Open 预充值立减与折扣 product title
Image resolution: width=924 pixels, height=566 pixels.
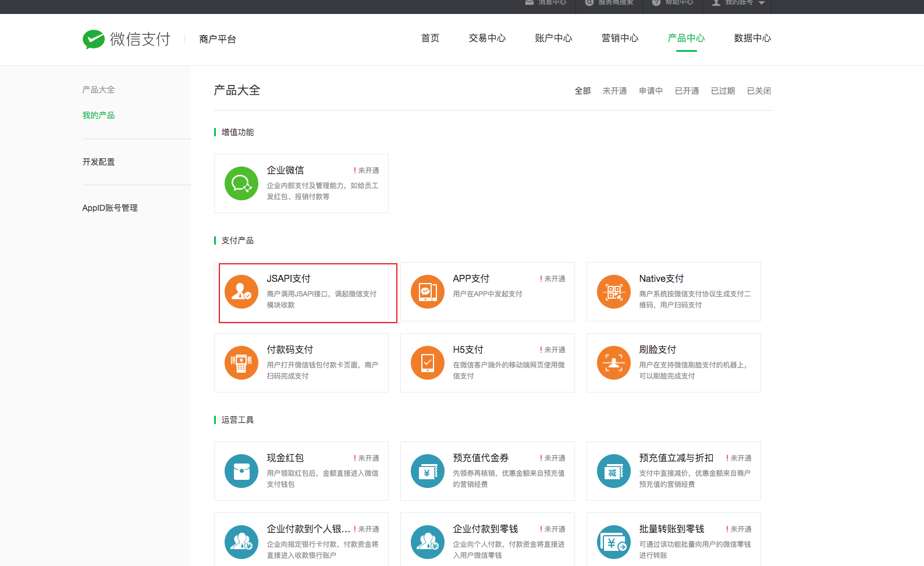tap(677, 458)
